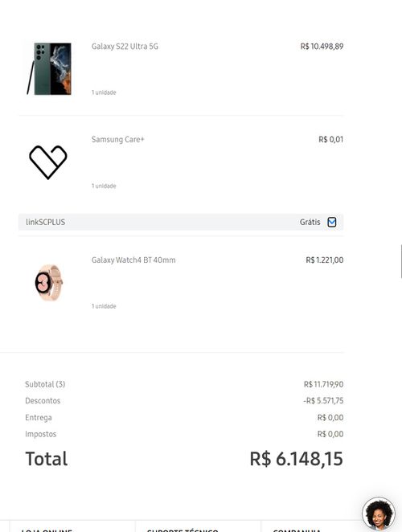402x532 pixels.
Task: Open the Galaxy Watch4 BT 40mm title link
Action: (x=133, y=260)
